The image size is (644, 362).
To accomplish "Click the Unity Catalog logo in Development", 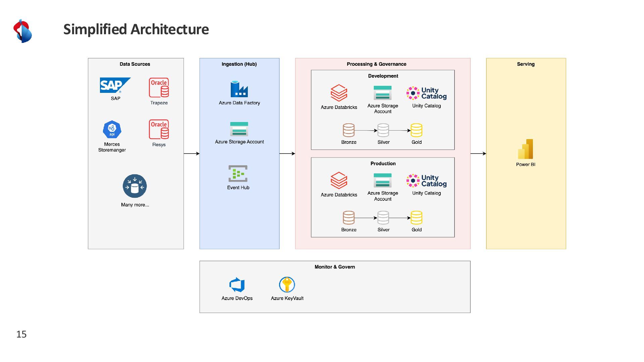I will 426,93.
